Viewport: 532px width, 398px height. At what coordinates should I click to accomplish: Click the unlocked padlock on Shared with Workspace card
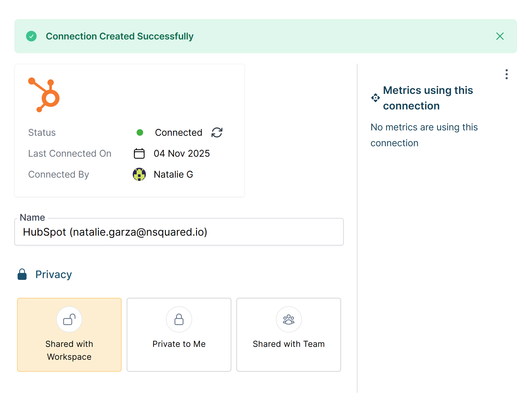69,319
